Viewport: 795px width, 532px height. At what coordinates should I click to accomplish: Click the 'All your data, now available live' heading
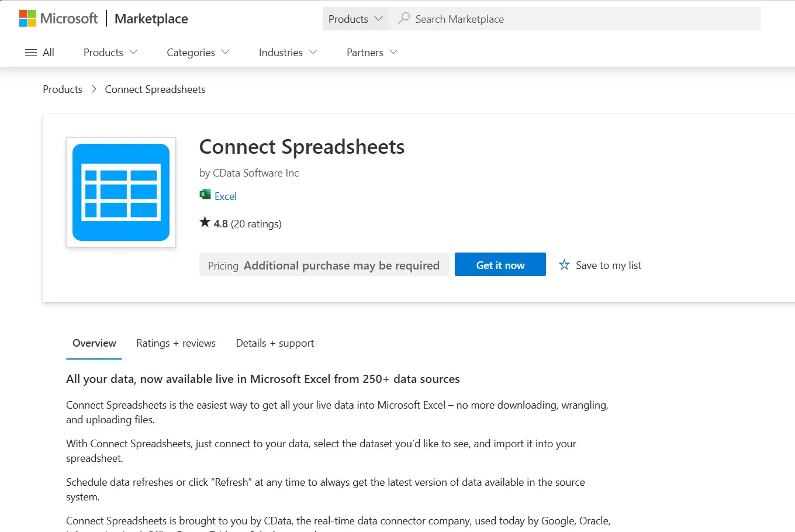click(x=263, y=379)
